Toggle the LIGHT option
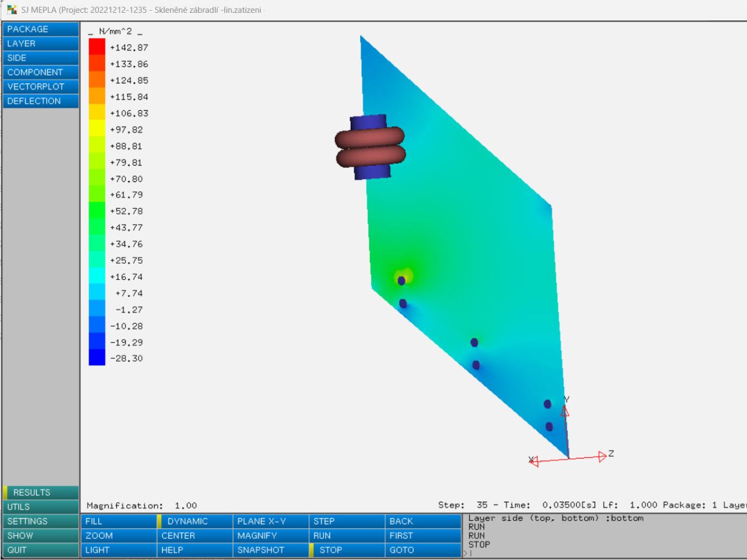 (x=118, y=550)
